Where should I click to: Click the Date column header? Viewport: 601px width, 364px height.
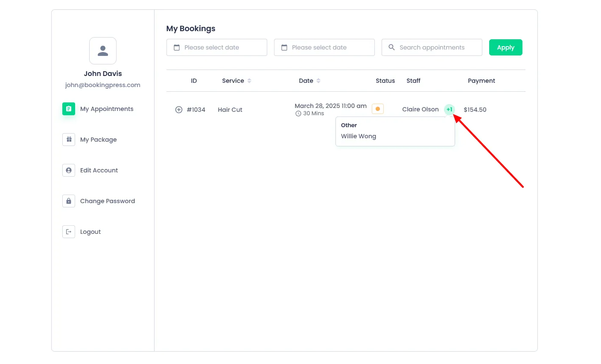(306, 81)
